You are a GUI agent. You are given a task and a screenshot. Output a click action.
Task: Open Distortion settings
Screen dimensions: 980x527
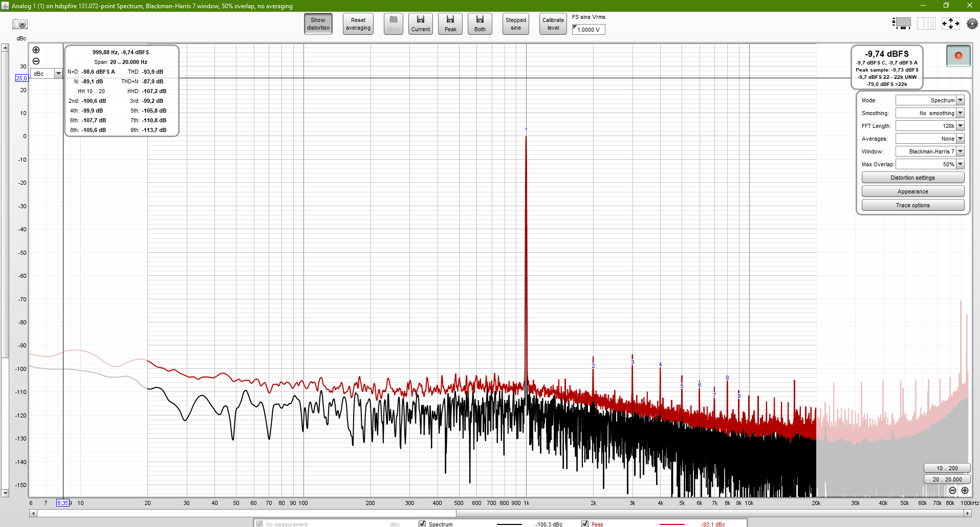[x=913, y=178]
